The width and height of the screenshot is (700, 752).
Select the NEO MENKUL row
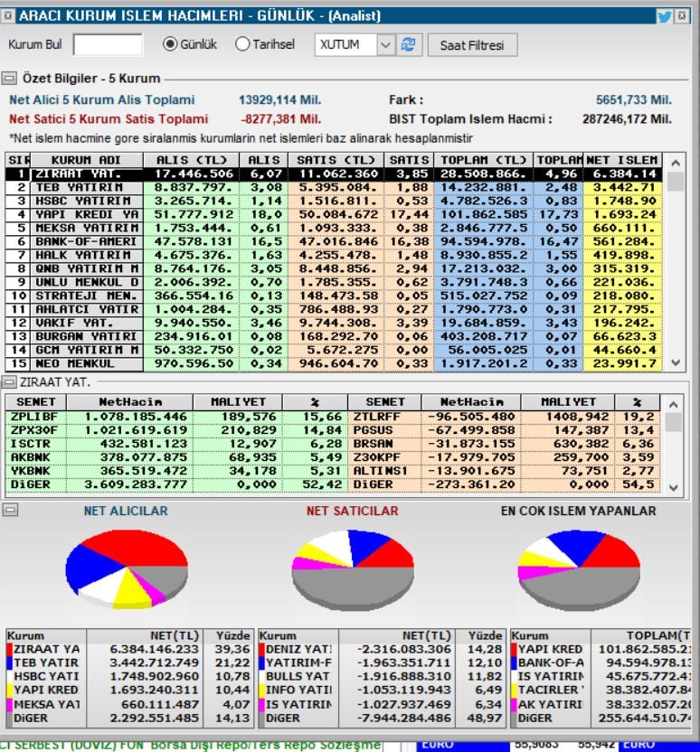(334, 363)
